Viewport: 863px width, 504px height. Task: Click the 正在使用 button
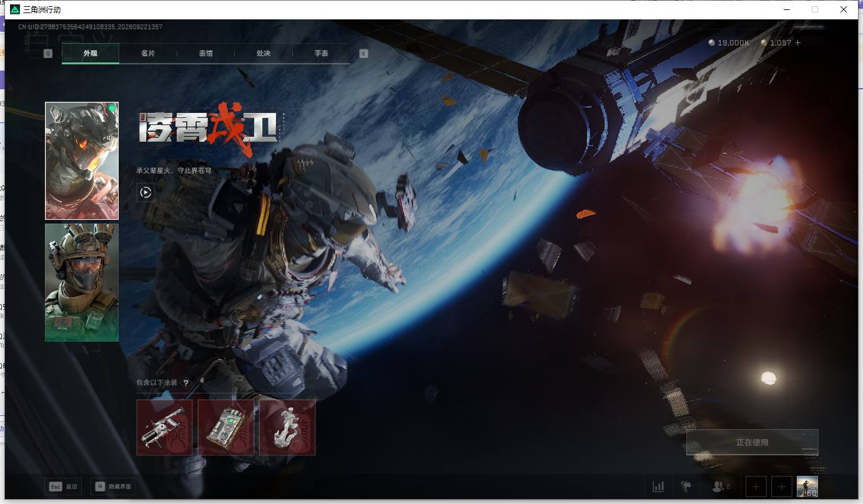click(752, 442)
